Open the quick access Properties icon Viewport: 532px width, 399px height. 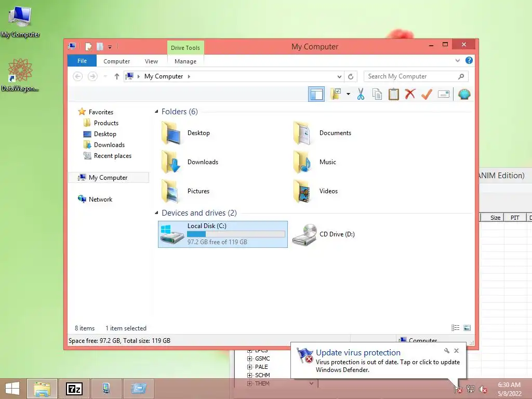click(x=88, y=47)
